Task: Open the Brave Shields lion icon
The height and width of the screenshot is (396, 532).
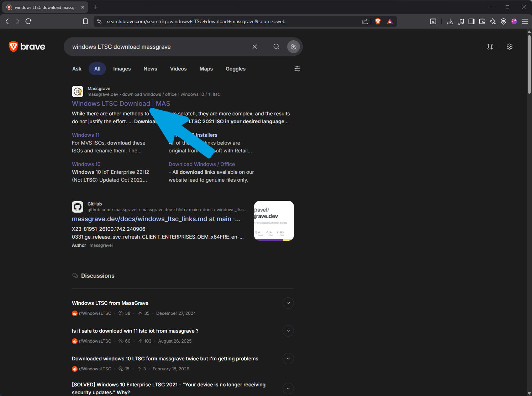Action: click(x=378, y=21)
